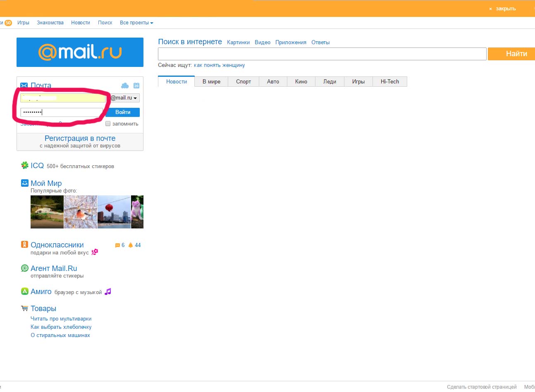Open Одноклассники messages counter 6
This screenshot has height=392, width=535.
(x=120, y=245)
